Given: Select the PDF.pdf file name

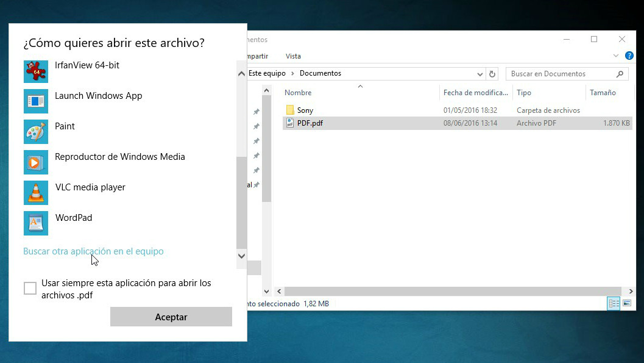Looking at the screenshot, I should [310, 123].
